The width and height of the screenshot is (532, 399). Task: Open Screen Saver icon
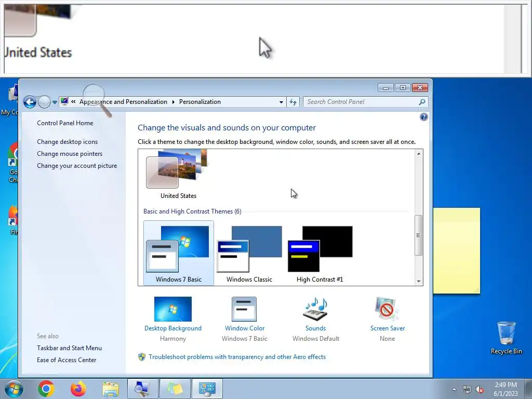387,309
